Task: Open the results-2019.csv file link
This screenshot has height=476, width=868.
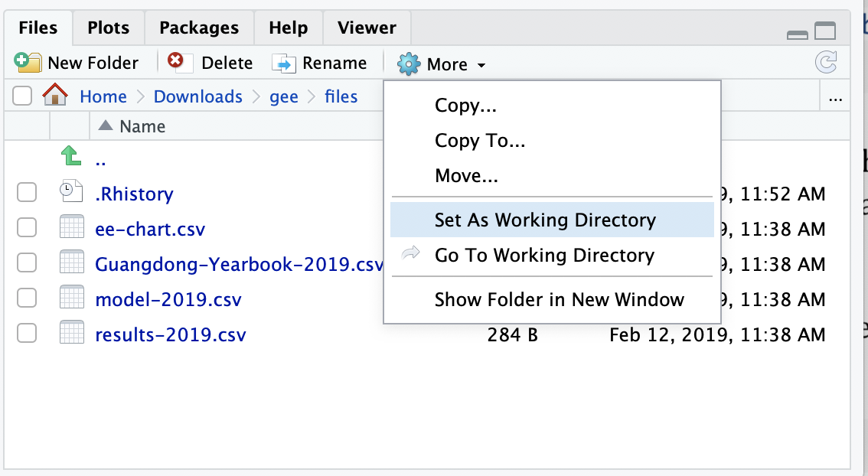Action: click(x=171, y=334)
